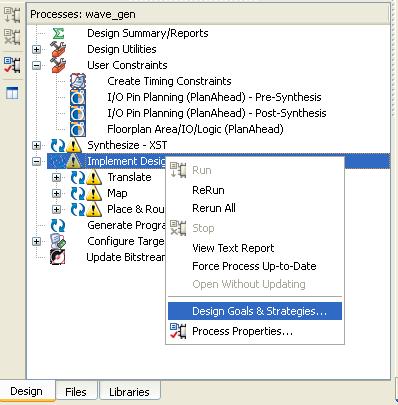Click the Implement Design row label
The width and height of the screenshot is (398, 405).
tap(126, 161)
